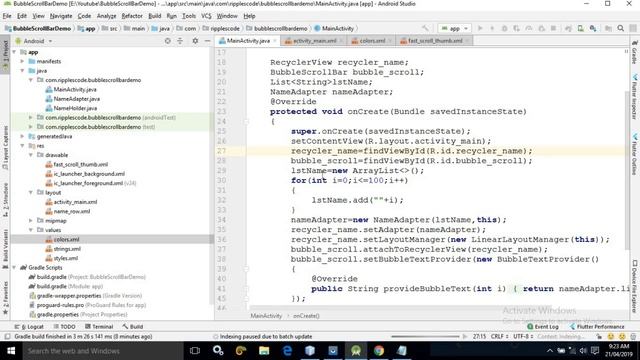Toggle the Structure side tab
This screenshot has width=640, height=360.
click(5, 199)
